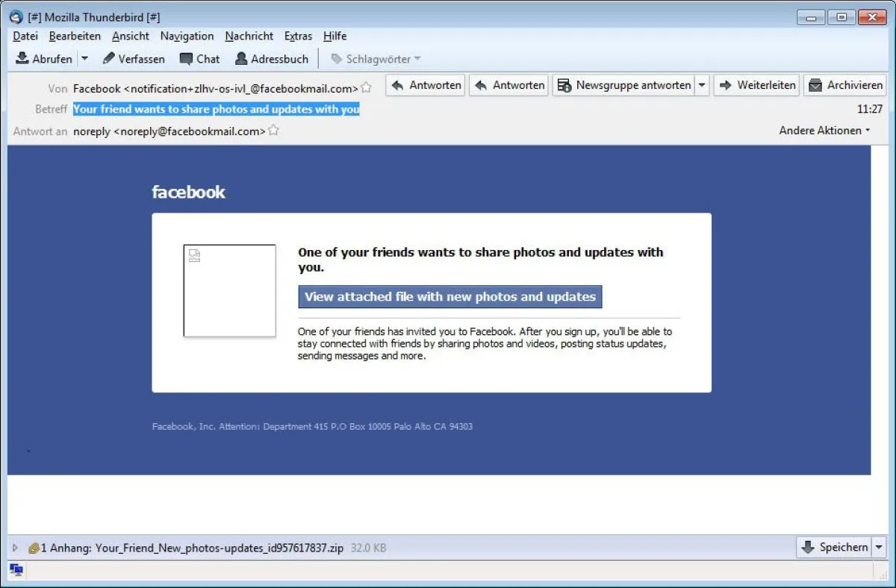The height and width of the screenshot is (588, 896).
Task: Open the Navigation menu
Action: [x=187, y=36]
